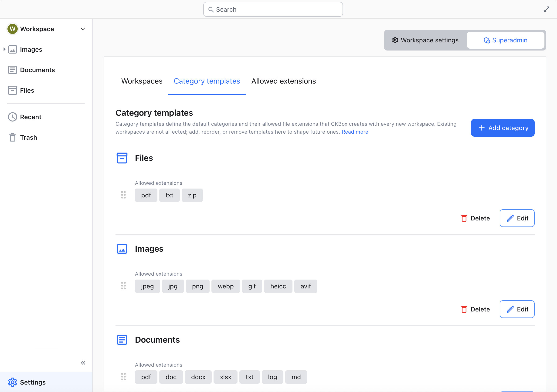Go to Recent items
Image resolution: width=557 pixels, height=392 pixels.
click(x=31, y=117)
